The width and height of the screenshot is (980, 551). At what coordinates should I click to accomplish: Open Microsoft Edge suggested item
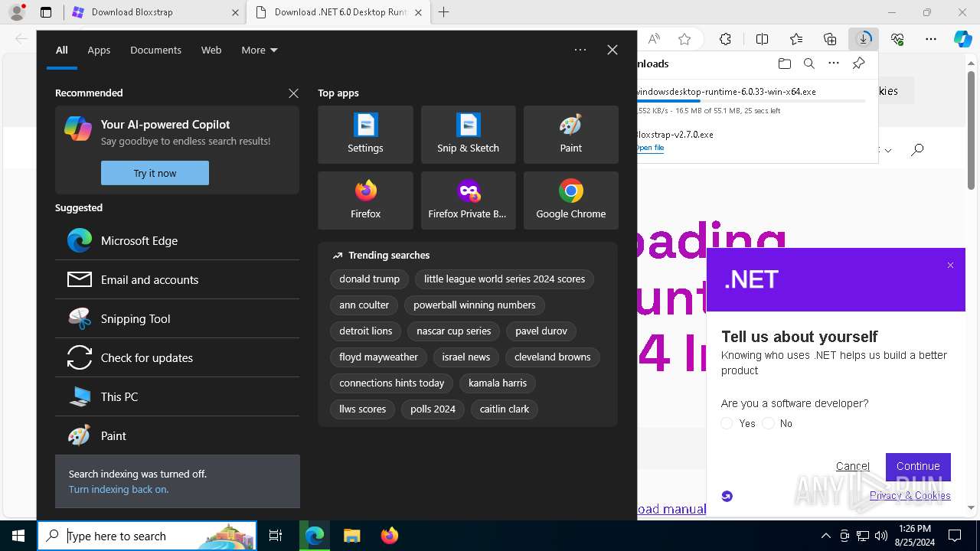click(x=177, y=240)
